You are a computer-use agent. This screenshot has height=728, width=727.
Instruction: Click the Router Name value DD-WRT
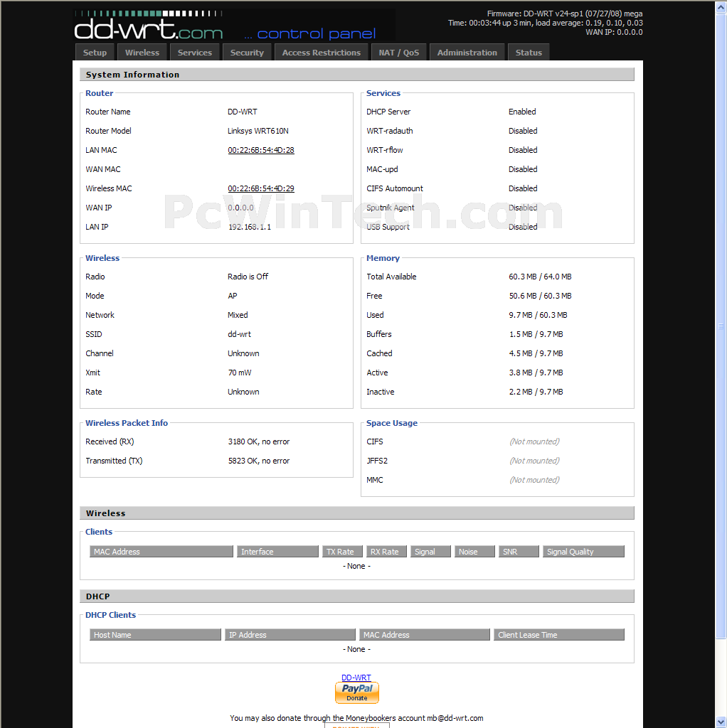[243, 112]
